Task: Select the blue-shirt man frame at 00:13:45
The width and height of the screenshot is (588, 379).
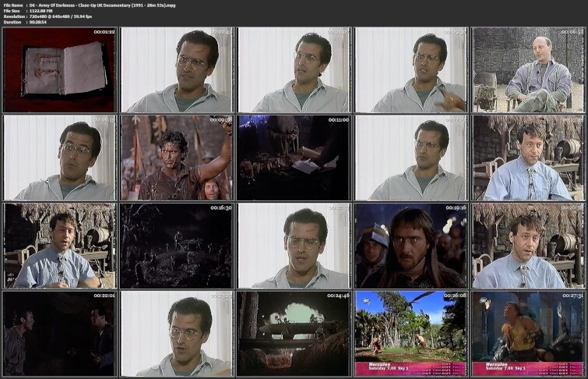Action: tap(528, 158)
